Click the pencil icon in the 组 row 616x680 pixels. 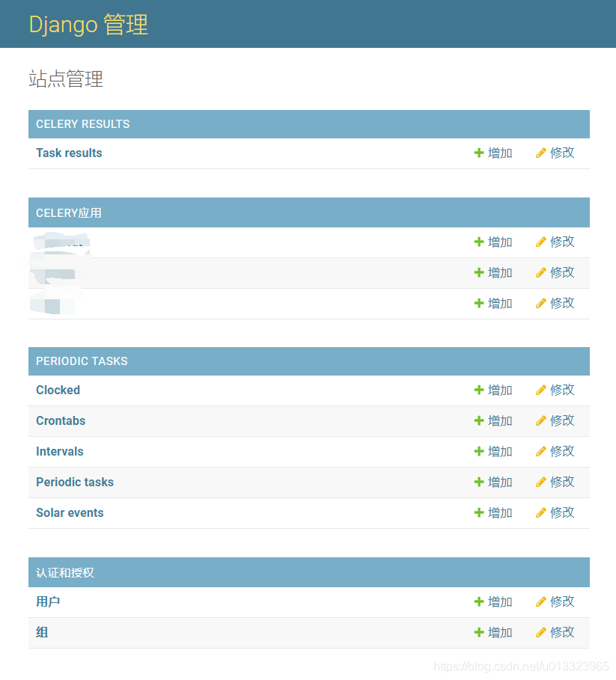[x=540, y=632]
